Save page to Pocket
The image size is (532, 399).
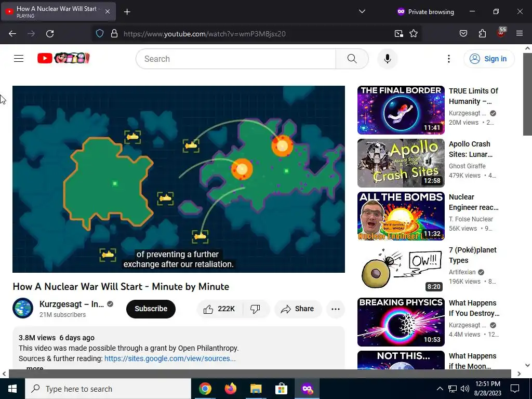click(463, 34)
